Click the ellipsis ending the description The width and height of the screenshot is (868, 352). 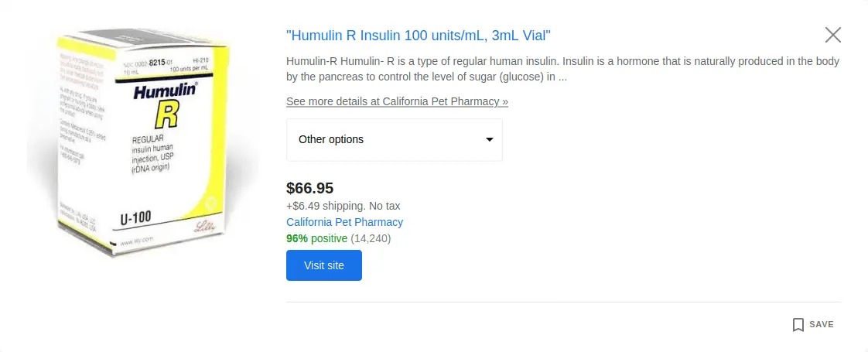(563, 77)
